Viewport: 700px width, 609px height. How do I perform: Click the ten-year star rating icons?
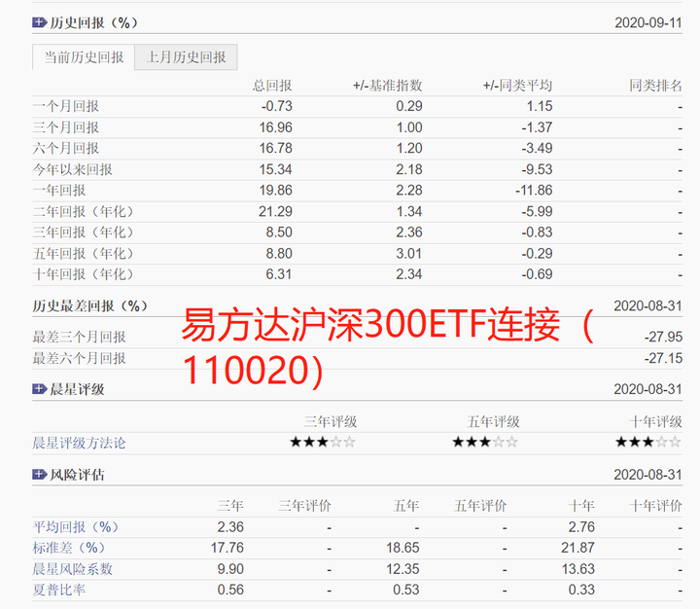point(648,443)
